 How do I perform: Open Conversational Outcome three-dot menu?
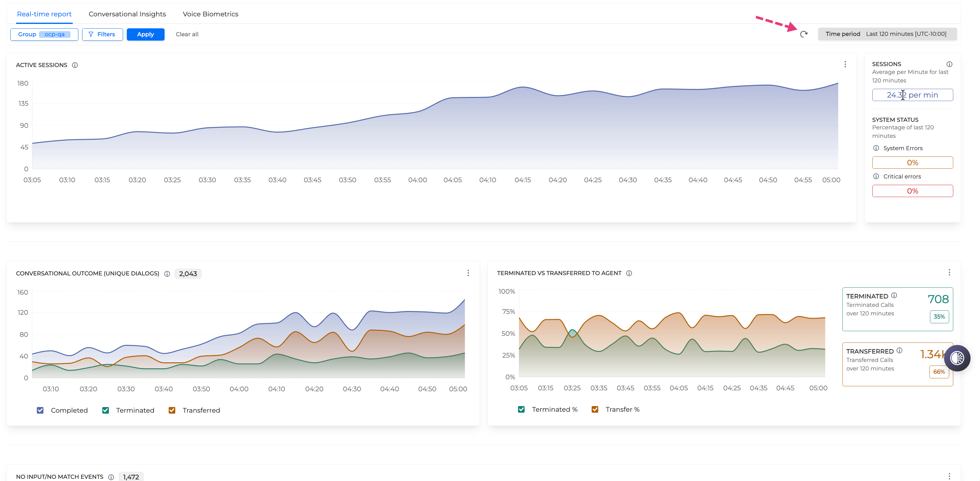[468, 273]
